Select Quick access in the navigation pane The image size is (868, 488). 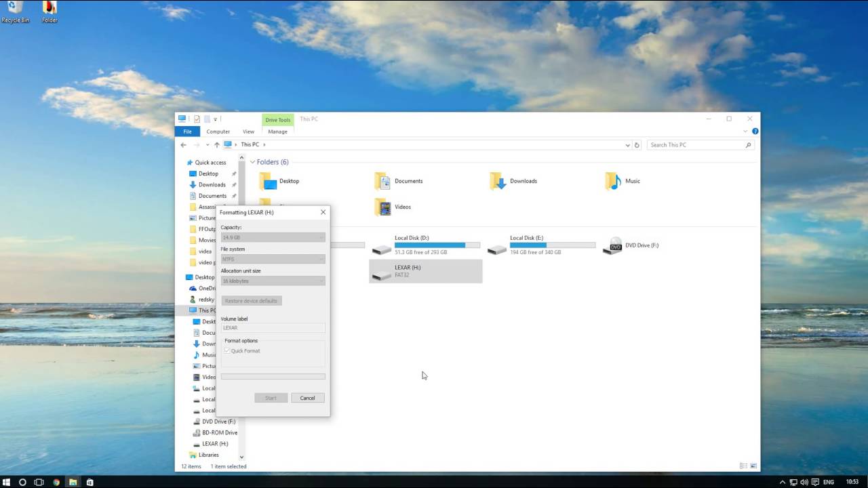pyautogui.click(x=210, y=163)
